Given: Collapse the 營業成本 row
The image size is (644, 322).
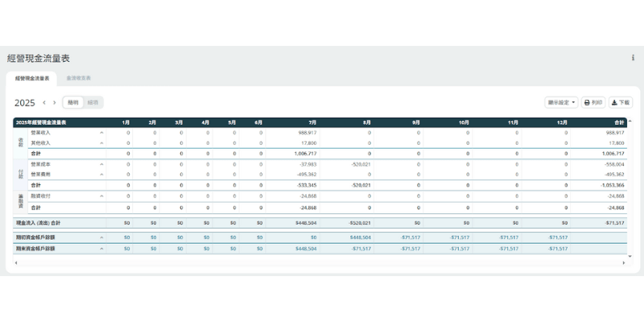Looking at the screenshot, I should pyautogui.click(x=101, y=163).
